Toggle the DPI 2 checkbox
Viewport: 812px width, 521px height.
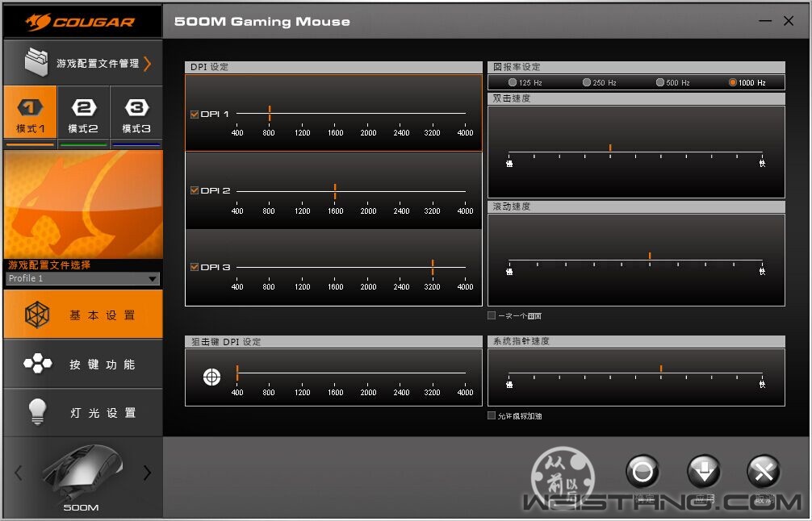coord(195,190)
